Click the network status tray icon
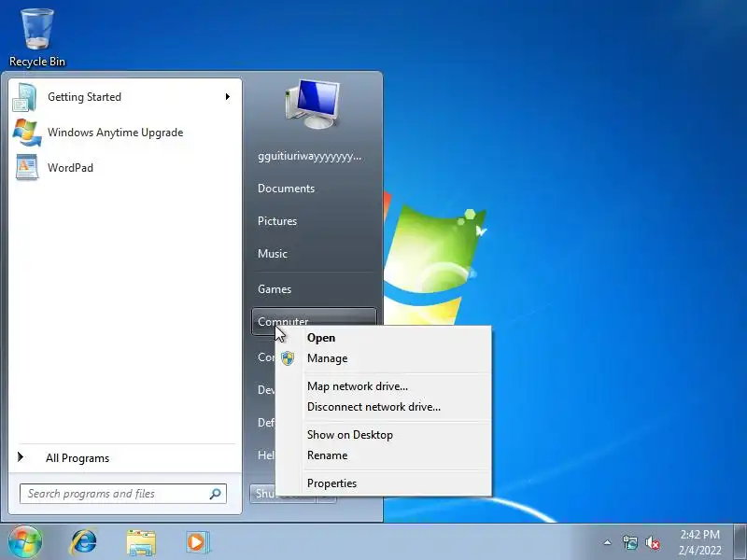Viewport: 747px width, 560px height. click(629, 542)
